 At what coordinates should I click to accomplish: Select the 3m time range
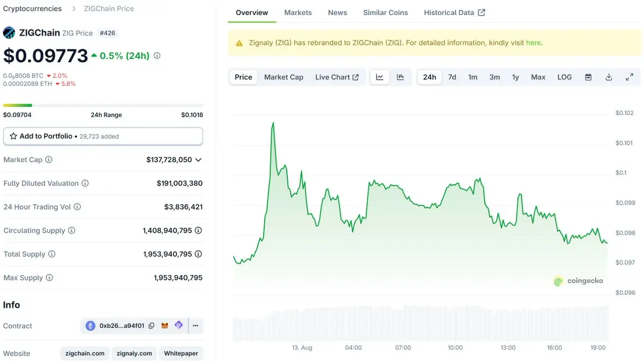coord(495,77)
